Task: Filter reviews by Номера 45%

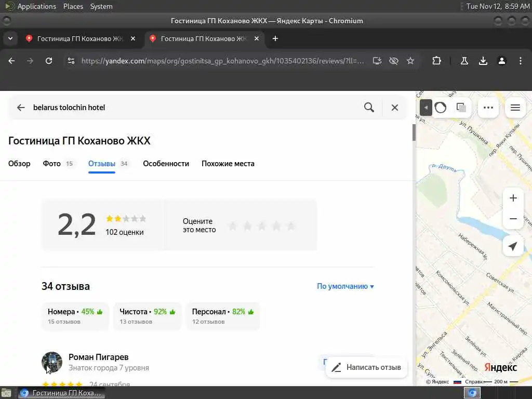Action: (x=75, y=316)
